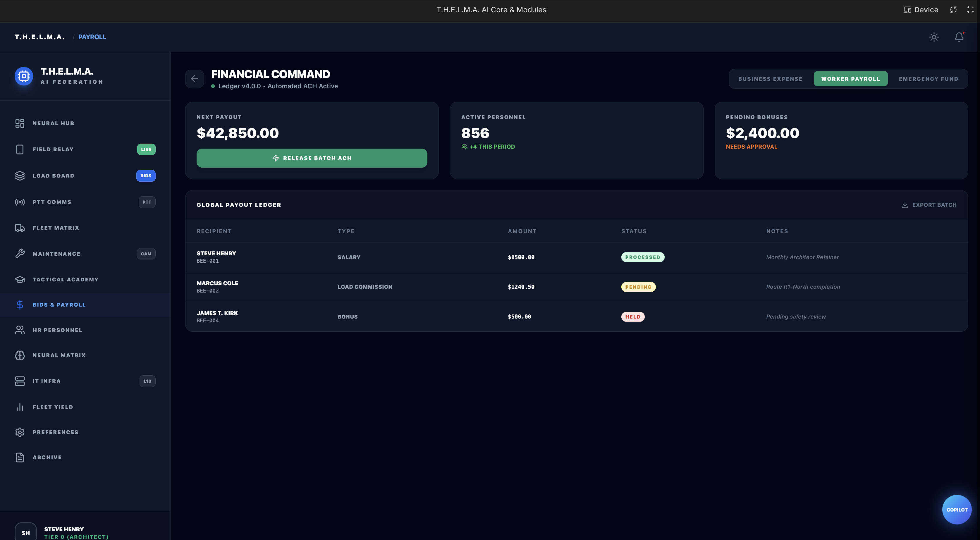Click the Steve Henry SH avatar
Viewport: 980px width, 540px height.
(x=25, y=532)
